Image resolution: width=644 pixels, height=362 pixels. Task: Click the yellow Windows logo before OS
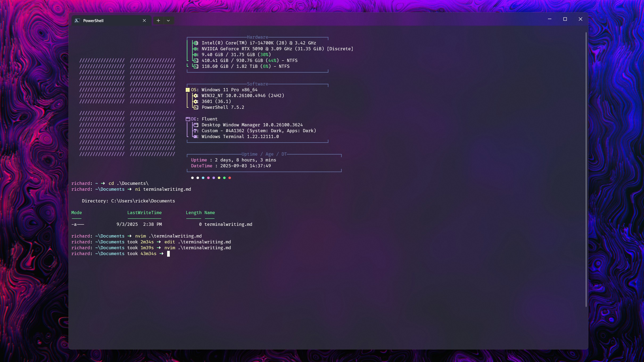coord(188,90)
